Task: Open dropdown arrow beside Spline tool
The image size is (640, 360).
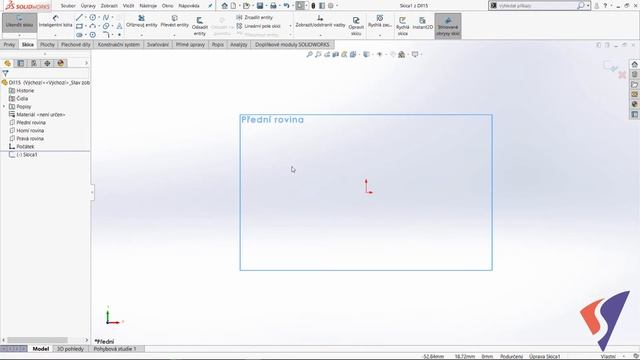Action: point(112,18)
